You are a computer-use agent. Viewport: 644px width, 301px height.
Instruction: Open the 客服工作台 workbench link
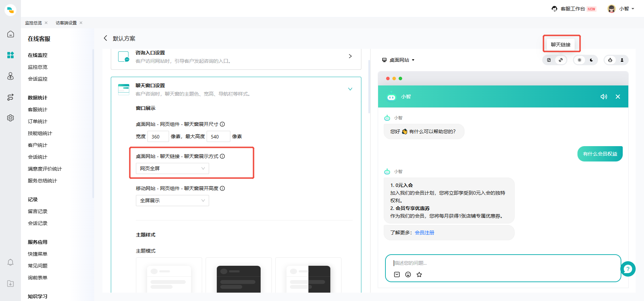coord(573,9)
